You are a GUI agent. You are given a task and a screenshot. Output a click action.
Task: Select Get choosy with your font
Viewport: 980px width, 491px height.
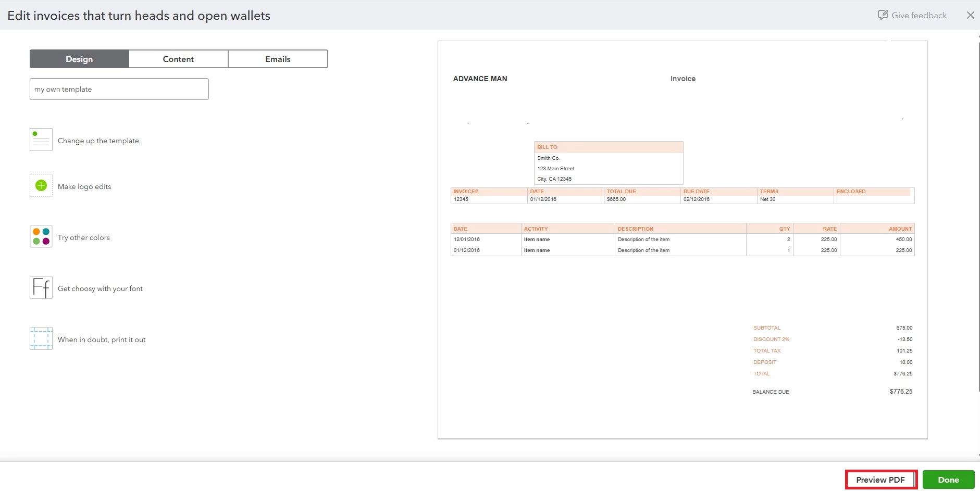click(100, 288)
